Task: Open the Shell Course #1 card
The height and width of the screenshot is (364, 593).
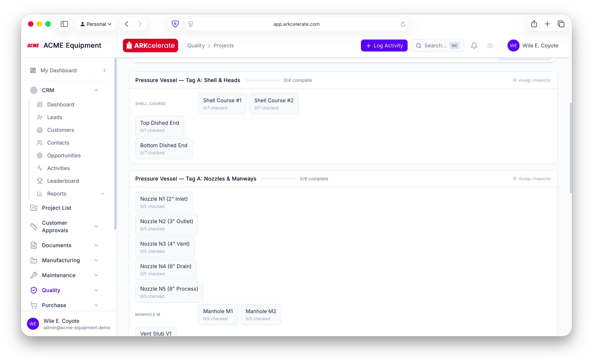Action: (x=222, y=104)
